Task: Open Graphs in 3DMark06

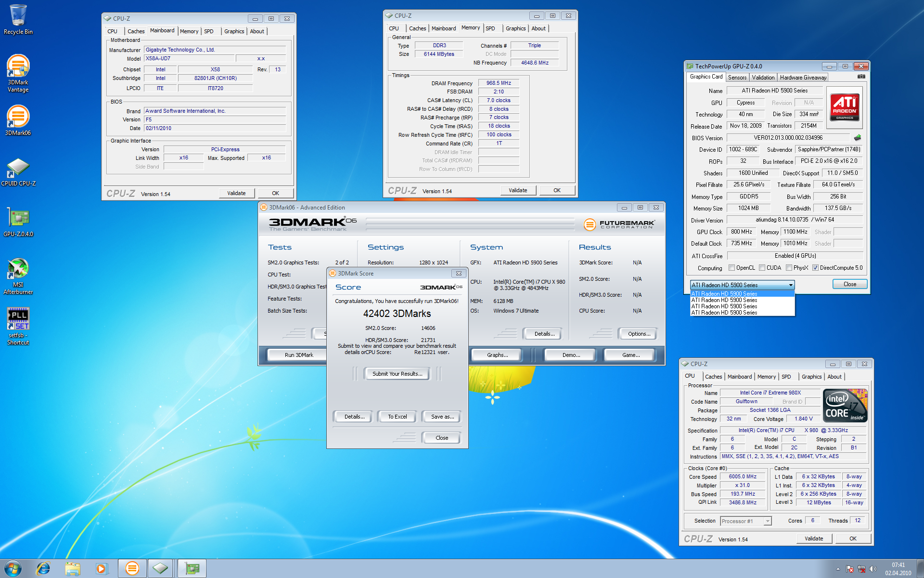Action: click(x=497, y=355)
